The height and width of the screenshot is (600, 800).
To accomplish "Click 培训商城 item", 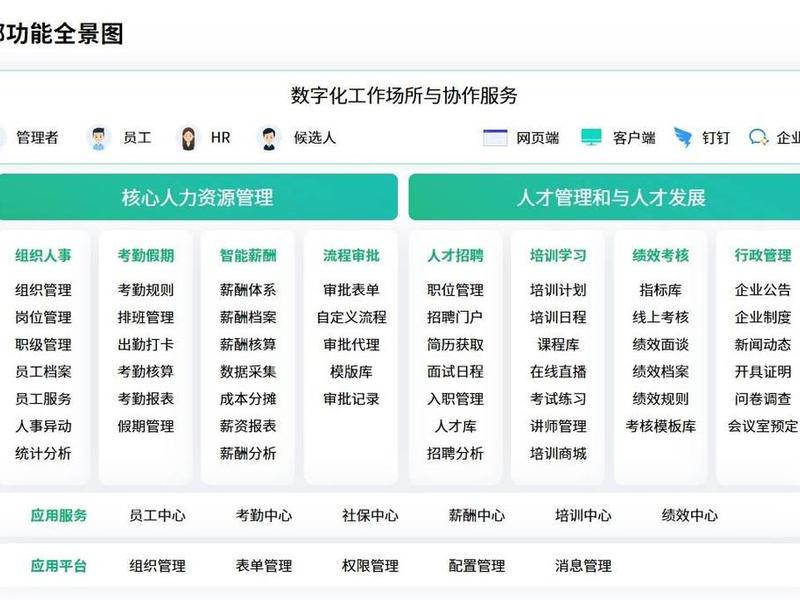I will coord(558,453).
